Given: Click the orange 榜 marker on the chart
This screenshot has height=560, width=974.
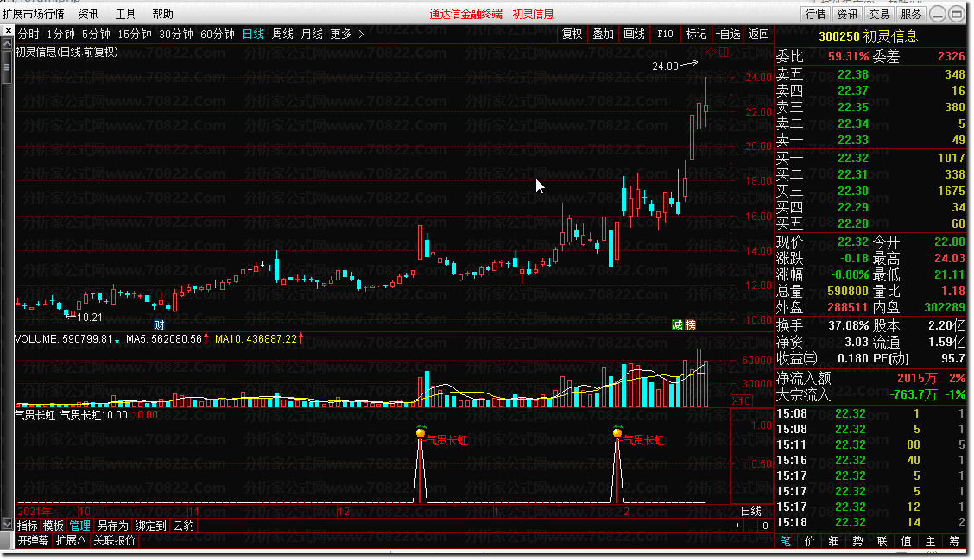Looking at the screenshot, I should tap(690, 324).
